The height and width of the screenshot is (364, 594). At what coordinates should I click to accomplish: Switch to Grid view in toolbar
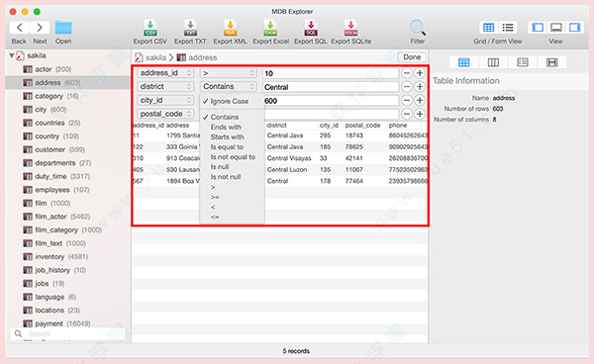(x=488, y=28)
